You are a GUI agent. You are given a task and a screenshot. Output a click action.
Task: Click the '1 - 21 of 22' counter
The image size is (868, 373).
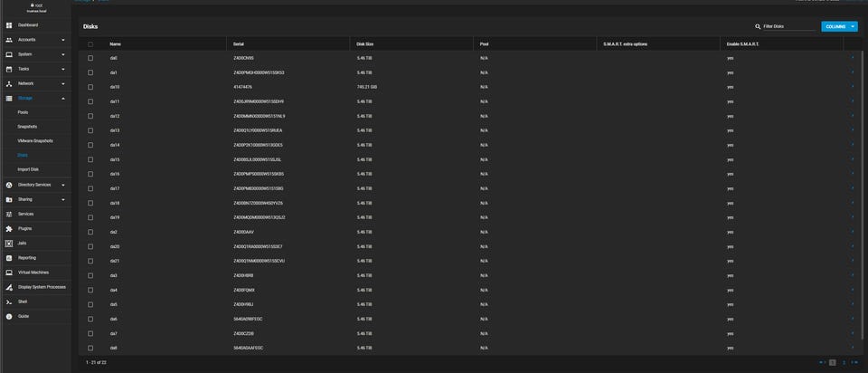(96, 362)
